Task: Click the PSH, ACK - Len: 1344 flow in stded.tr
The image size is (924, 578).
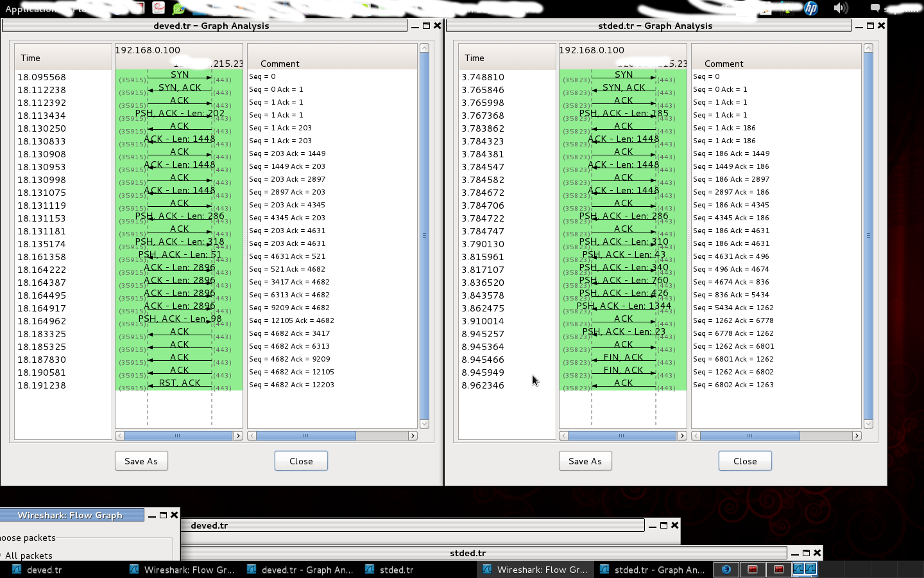Action: tap(624, 307)
